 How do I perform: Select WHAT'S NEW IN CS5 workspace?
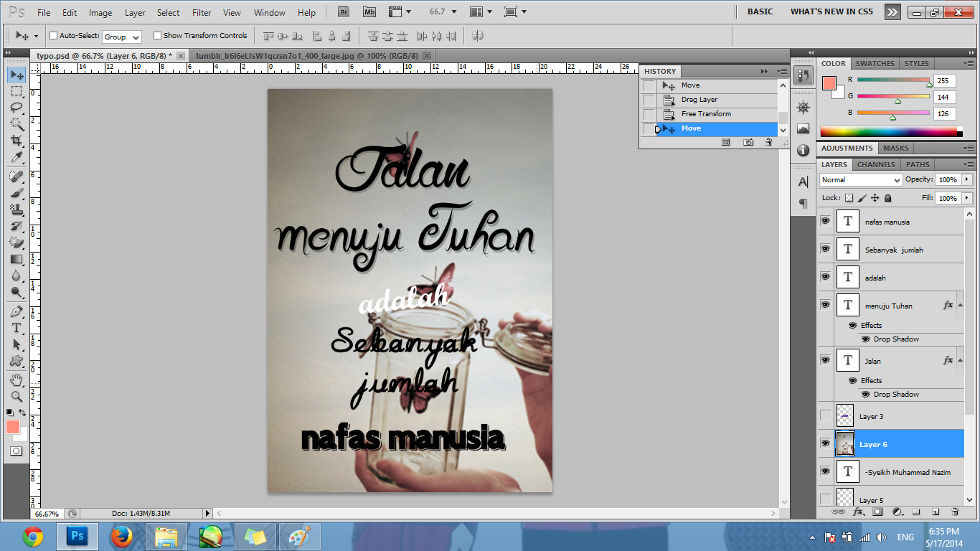(831, 12)
